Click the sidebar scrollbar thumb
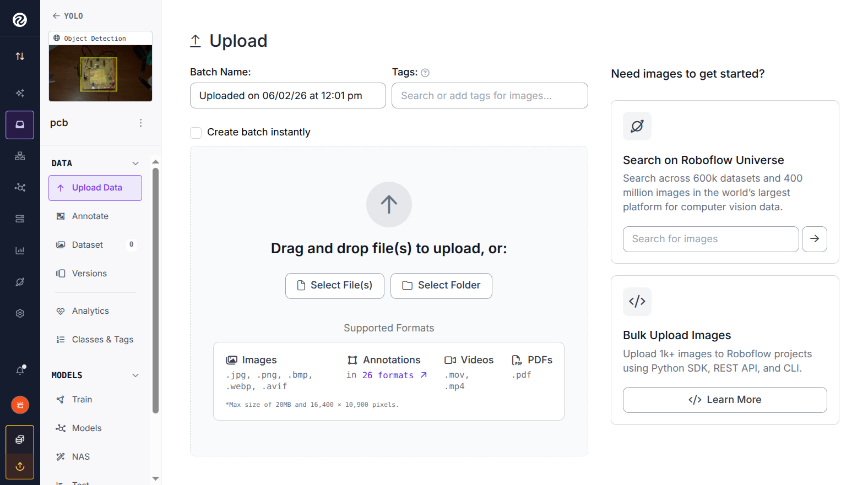This screenshot has height=485, width=868. point(155,290)
